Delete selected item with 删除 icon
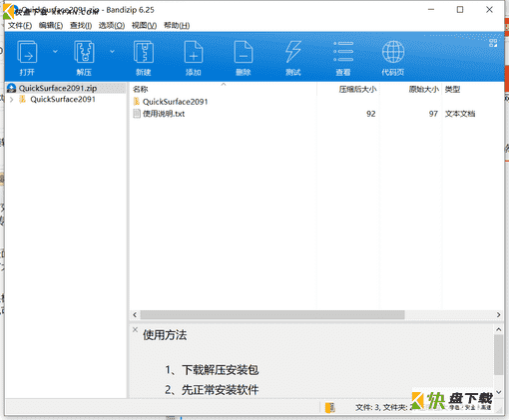The height and width of the screenshot is (420, 509). pyautogui.click(x=244, y=52)
